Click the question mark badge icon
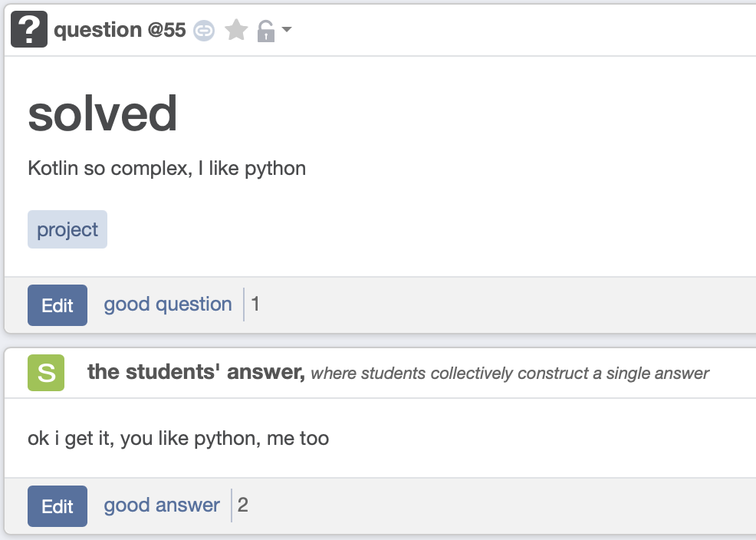 [28, 29]
